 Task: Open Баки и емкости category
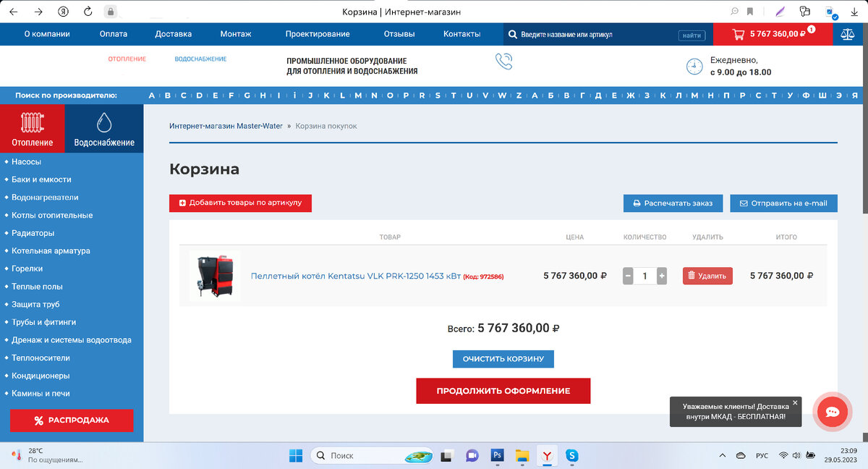tap(41, 179)
